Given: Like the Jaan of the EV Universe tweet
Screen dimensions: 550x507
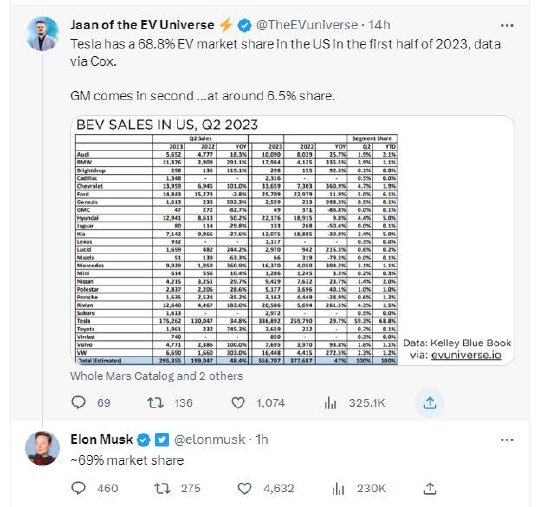Looking at the screenshot, I should coord(238,402).
